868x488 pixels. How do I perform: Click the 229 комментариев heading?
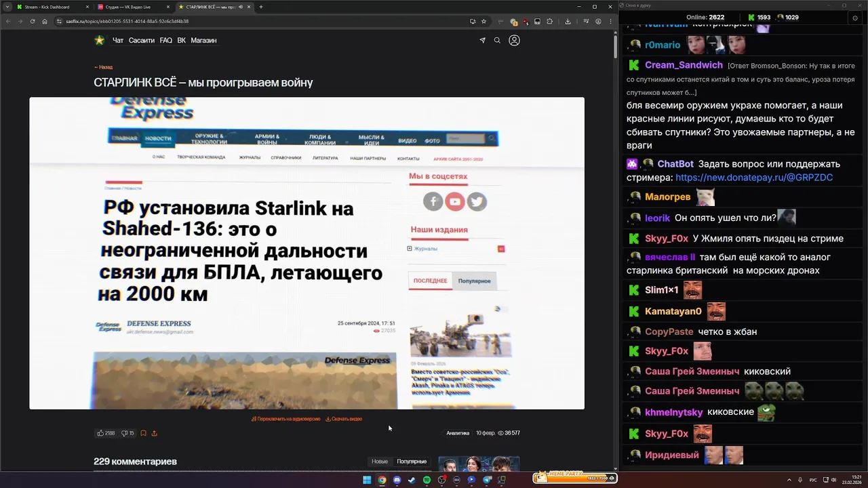click(x=135, y=462)
